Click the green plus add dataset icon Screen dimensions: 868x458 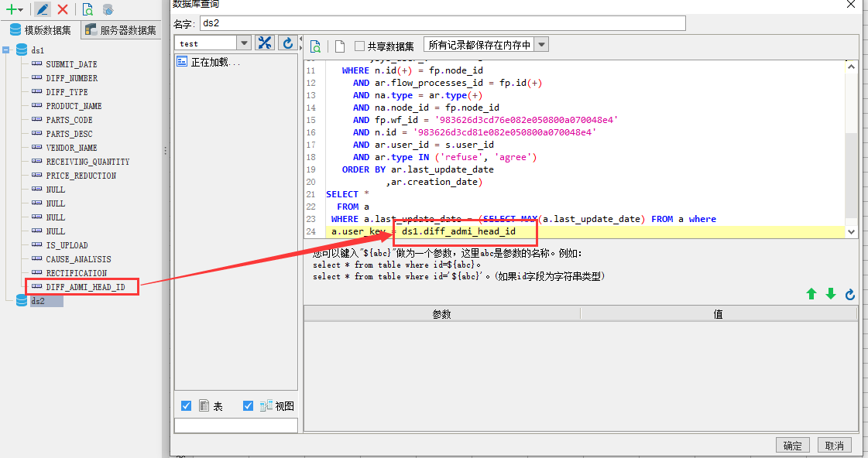coord(11,9)
